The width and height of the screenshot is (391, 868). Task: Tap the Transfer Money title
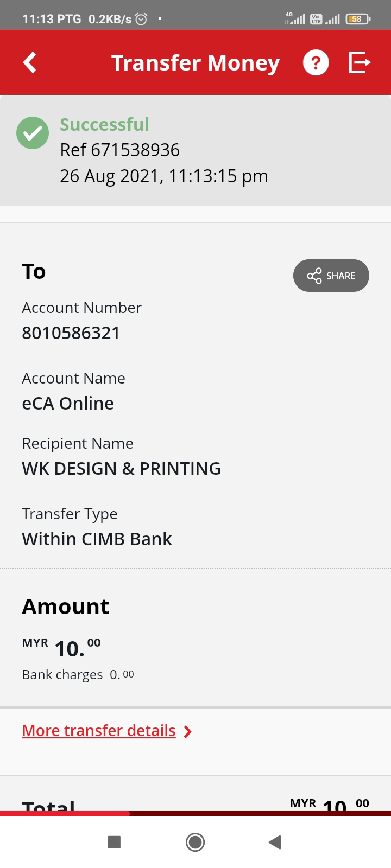coord(195,62)
